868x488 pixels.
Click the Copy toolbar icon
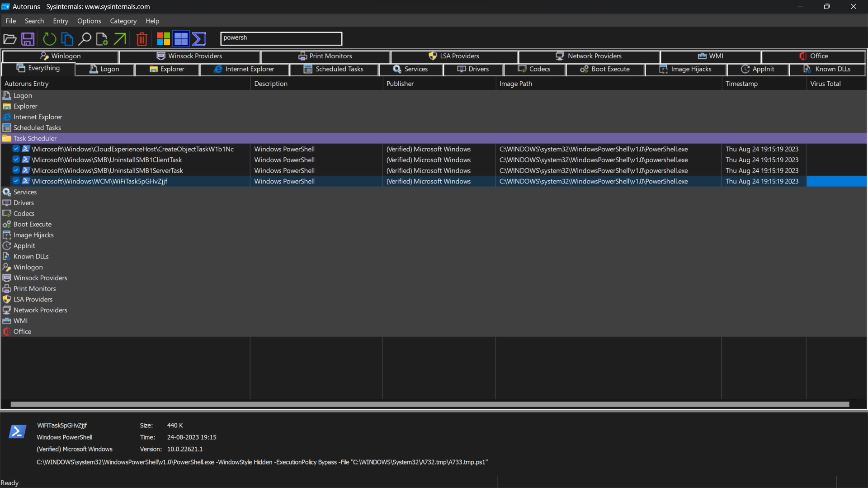[67, 39]
